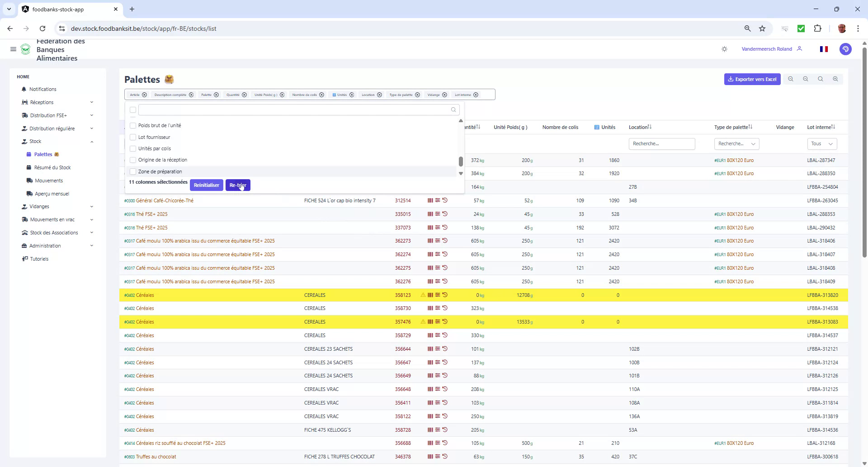Remove the Article filter chip with its x icon
This screenshot has height=467, width=868.
[144, 95]
